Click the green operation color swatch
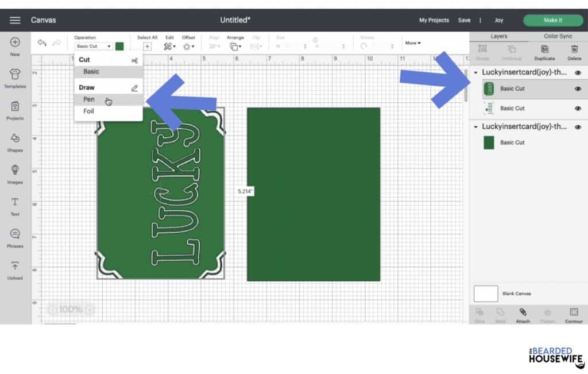The image size is (588, 374). click(x=119, y=46)
